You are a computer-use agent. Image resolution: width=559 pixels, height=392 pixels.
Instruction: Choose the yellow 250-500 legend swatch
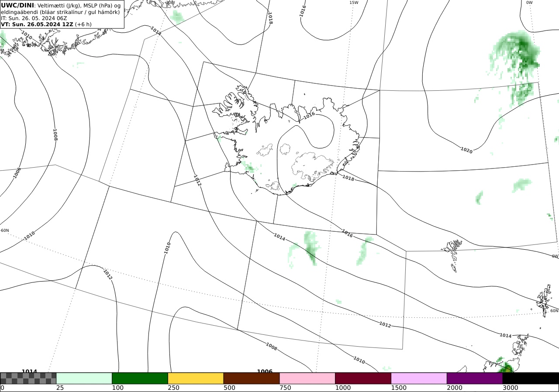(196, 378)
